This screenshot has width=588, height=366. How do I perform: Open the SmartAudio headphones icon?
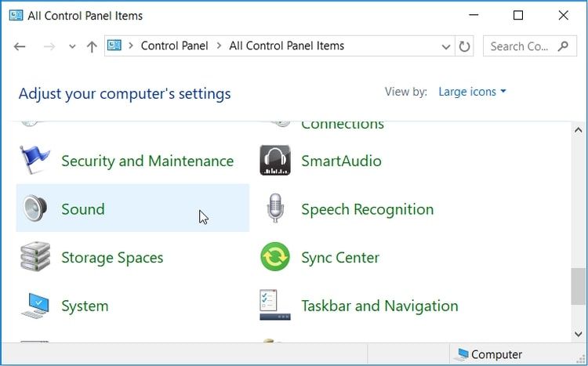pos(274,161)
